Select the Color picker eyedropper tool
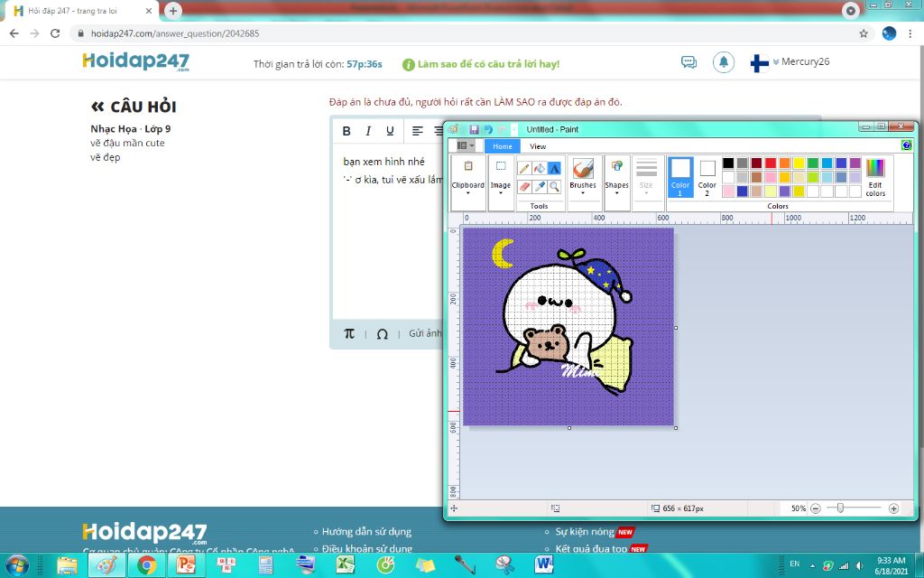 (540, 187)
